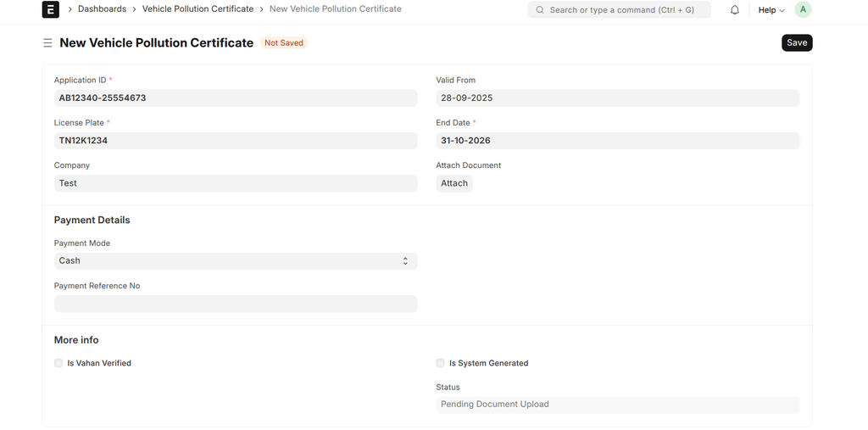Image resolution: width=868 pixels, height=430 pixels.
Task: Open the Valid From date field
Action: point(617,98)
